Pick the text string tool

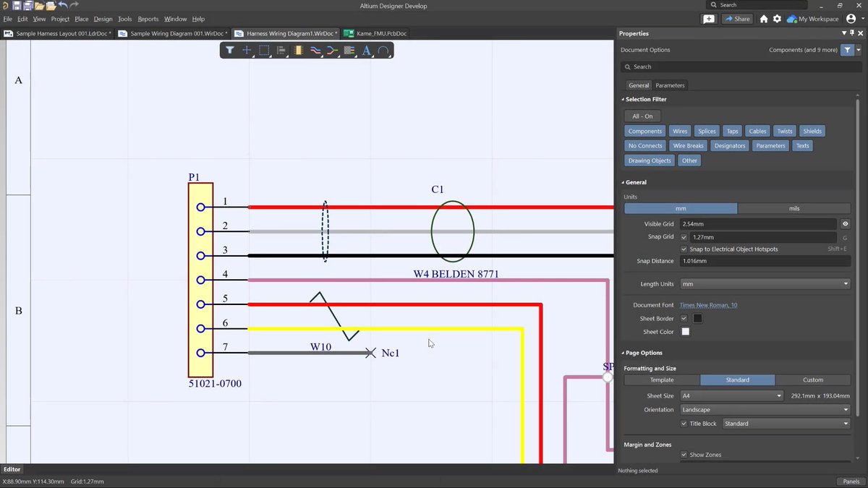(x=366, y=51)
